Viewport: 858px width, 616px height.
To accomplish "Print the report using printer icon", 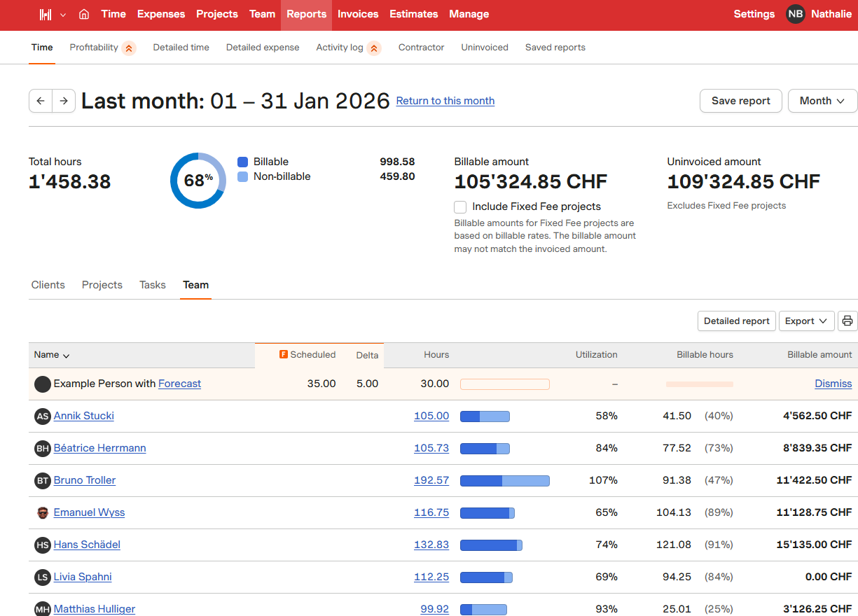I will pyautogui.click(x=847, y=321).
